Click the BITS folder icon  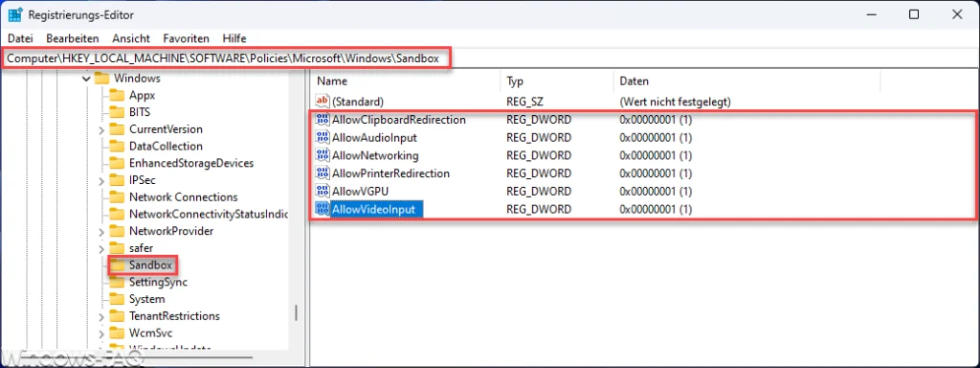117,112
